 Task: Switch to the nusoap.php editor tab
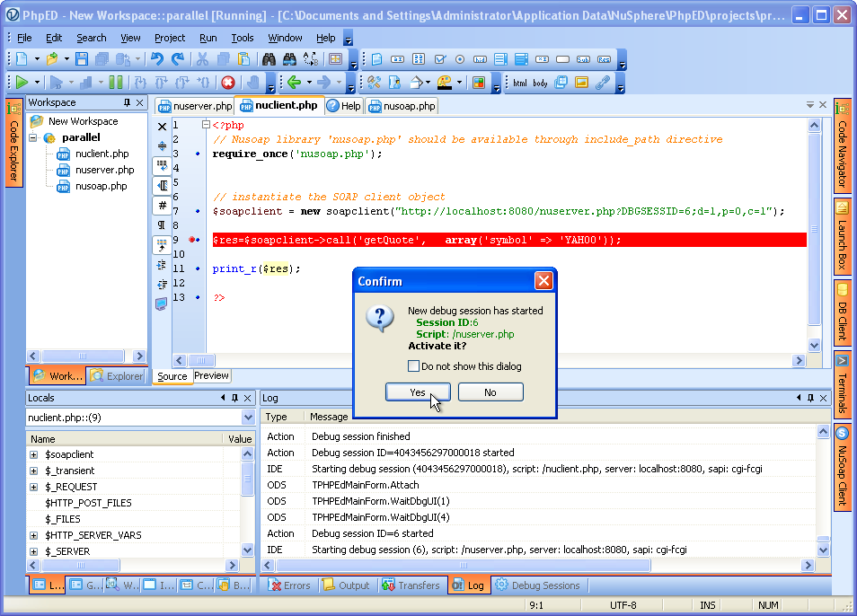402,106
